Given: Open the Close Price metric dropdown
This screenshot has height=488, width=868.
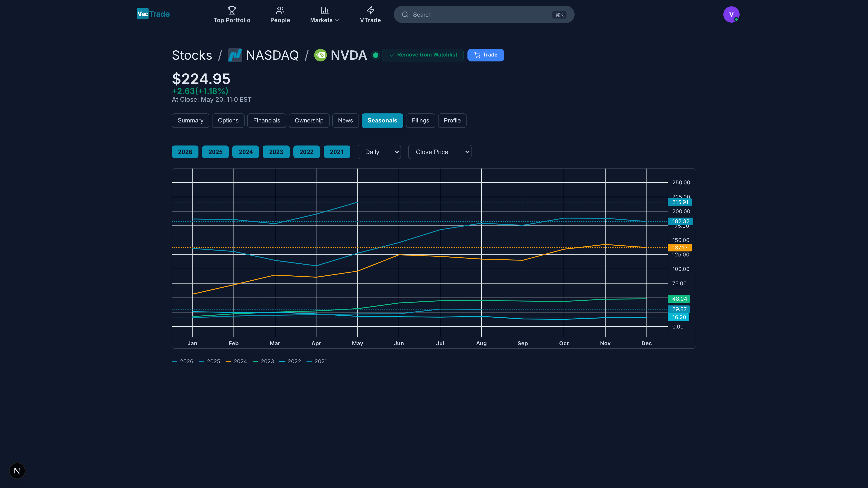Looking at the screenshot, I should [x=440, y=152].
